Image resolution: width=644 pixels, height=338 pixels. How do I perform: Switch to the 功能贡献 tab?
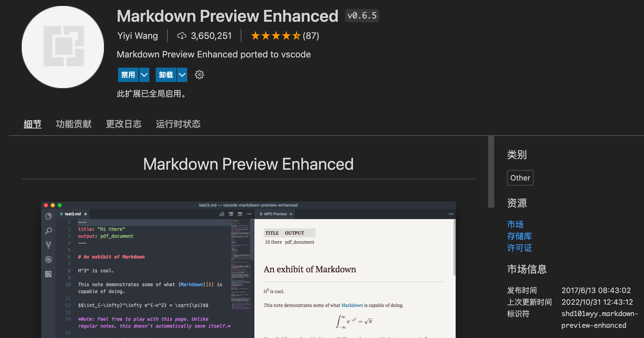[74, 124]
